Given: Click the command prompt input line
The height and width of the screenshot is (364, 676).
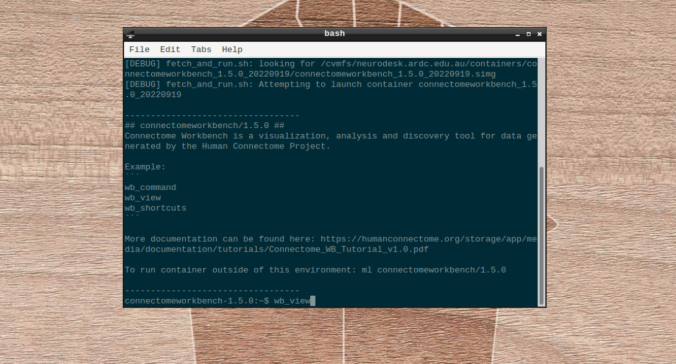Looking at the screenshot, I should coord(220,301).
